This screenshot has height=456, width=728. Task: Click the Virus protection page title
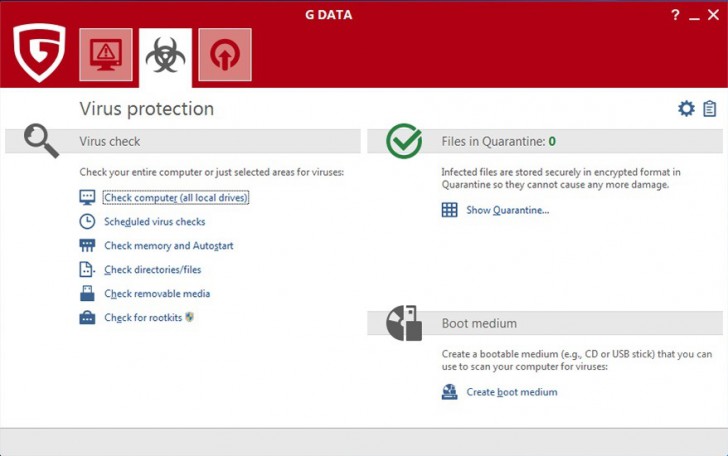pyautogui.click(x=147, y=109)
